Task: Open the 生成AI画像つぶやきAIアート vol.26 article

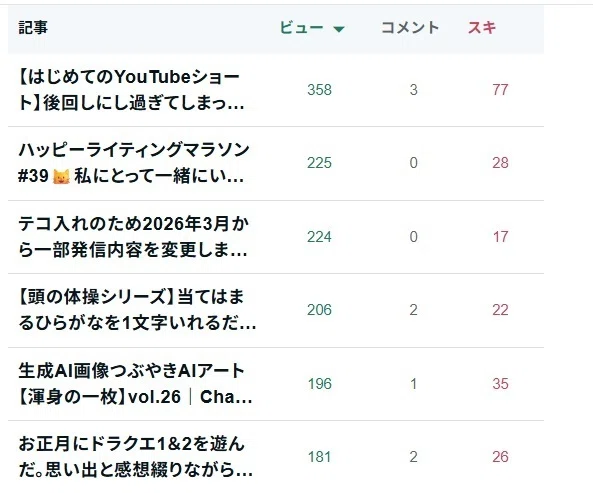Action: [135, 383]
